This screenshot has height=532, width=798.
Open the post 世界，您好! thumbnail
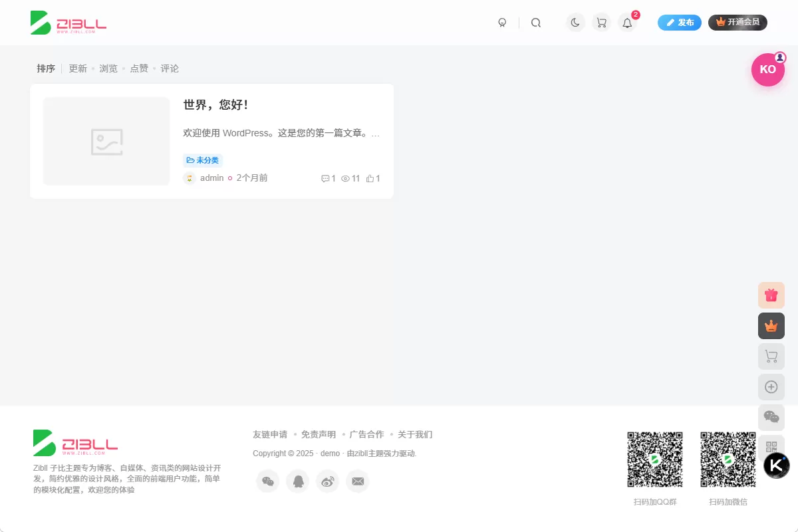point(106,140)
